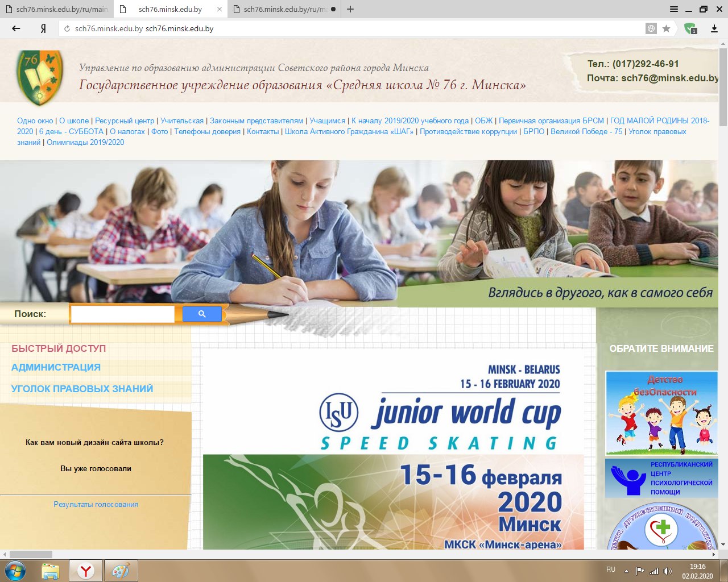
Task: Reload the page with the refresh icon
Action: (x=67, y=28)
